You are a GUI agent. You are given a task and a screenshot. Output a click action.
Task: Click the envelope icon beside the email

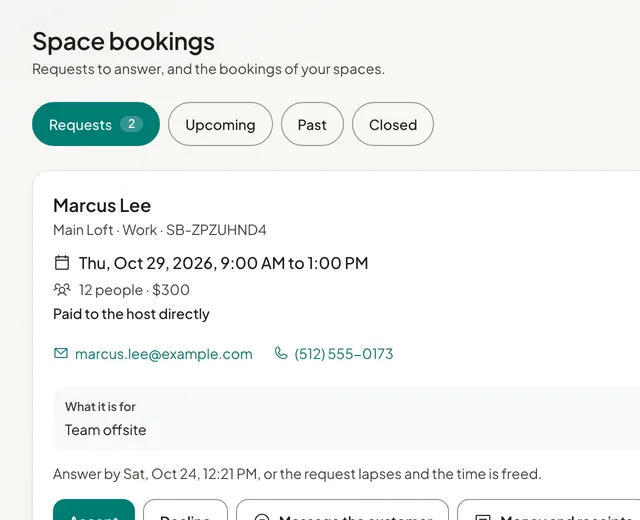pos(61,353)
